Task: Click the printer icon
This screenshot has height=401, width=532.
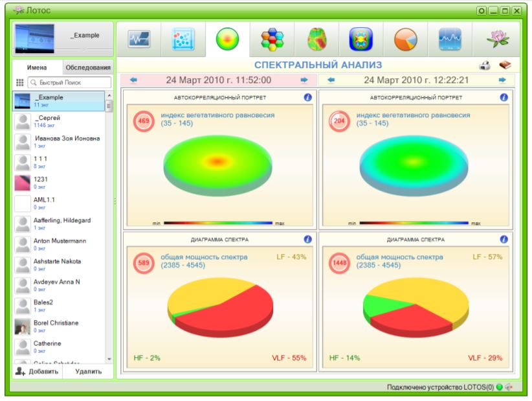Action: [484, 65]
